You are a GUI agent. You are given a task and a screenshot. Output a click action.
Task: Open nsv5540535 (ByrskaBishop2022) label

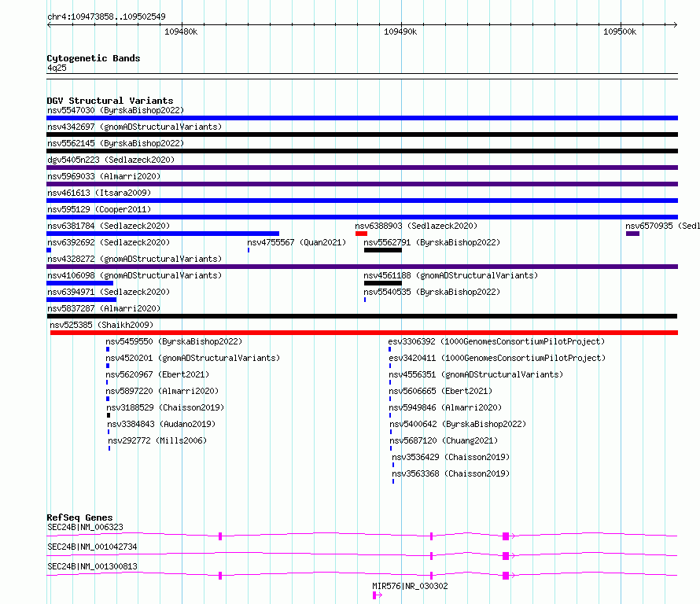point(432,292)
